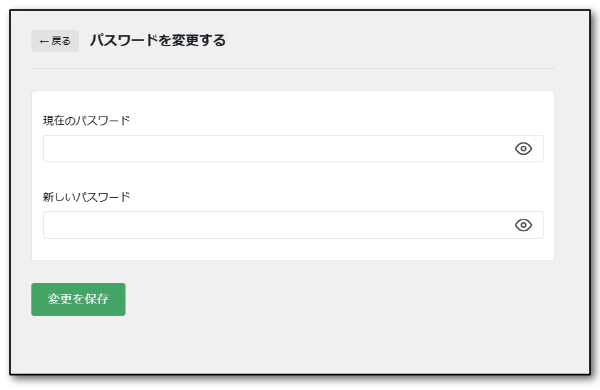Toggle visibility icon in 新しいパスワード box
Screen dimensions: 600x390
click(523, 225)
